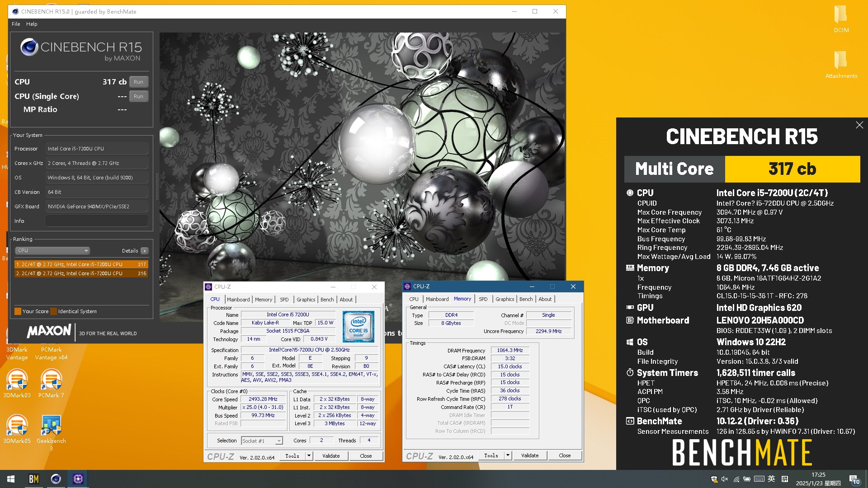868x488 pixels.
Task: Click the Info input field
Action: pos(96,221)
